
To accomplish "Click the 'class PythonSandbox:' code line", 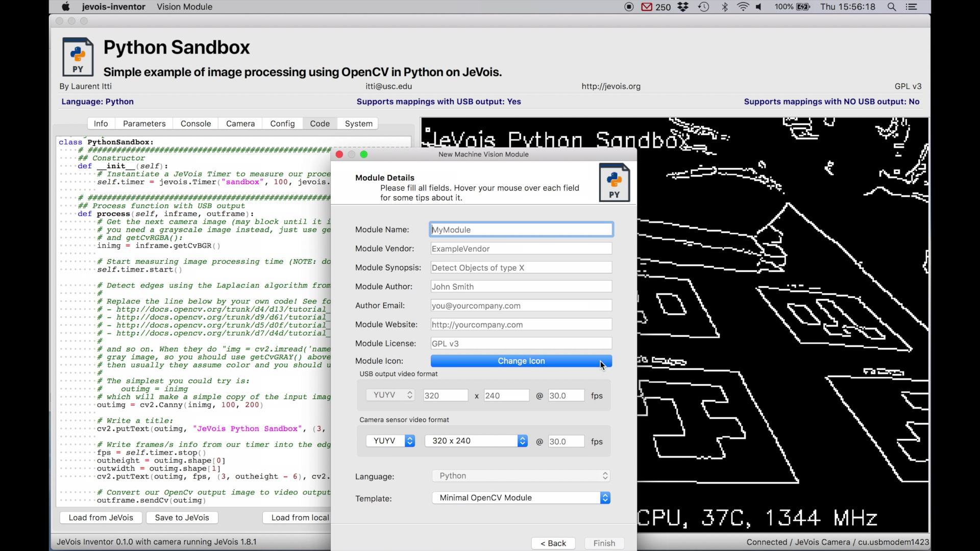I will pyautogui.click(x=106, y=142).
